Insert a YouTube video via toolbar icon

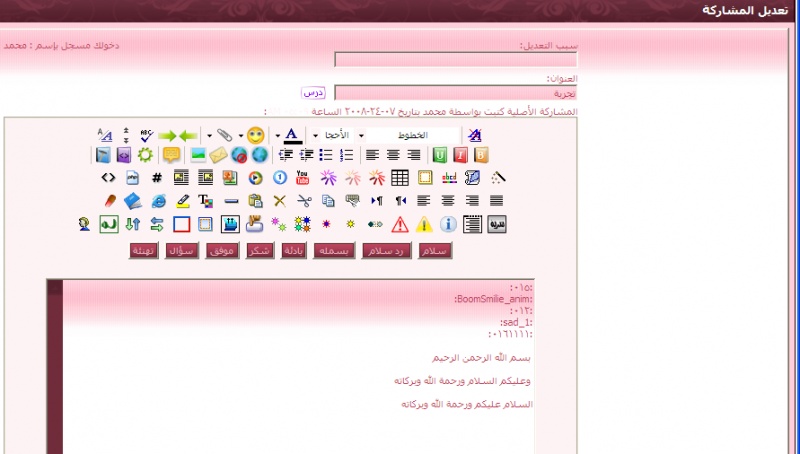pos(303,178)
